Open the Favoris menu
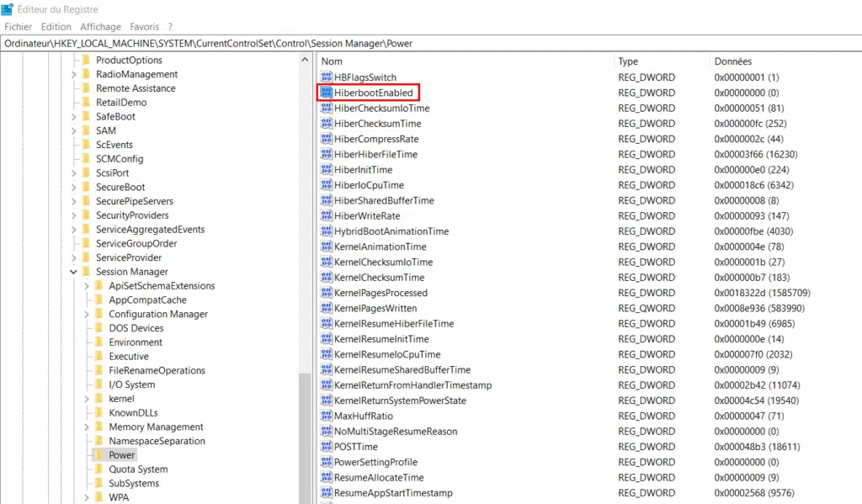Screen dimensions: 862x504 click(145, 26)
